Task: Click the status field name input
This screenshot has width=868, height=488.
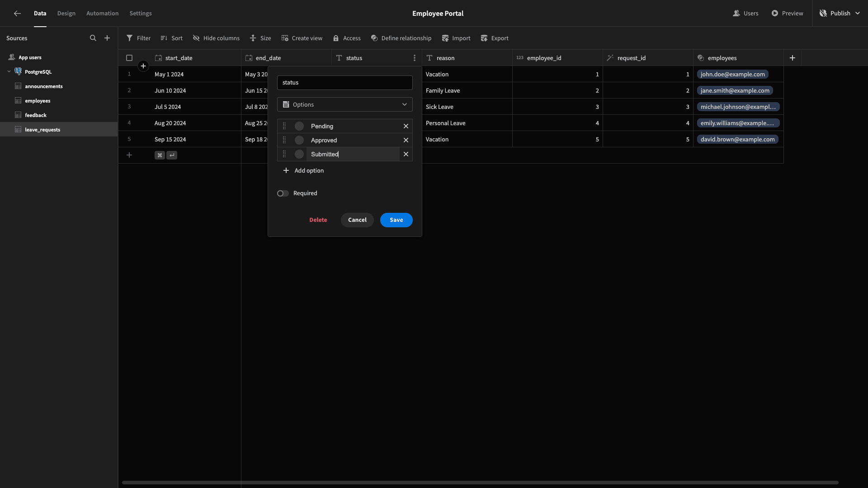Action: 344,82
